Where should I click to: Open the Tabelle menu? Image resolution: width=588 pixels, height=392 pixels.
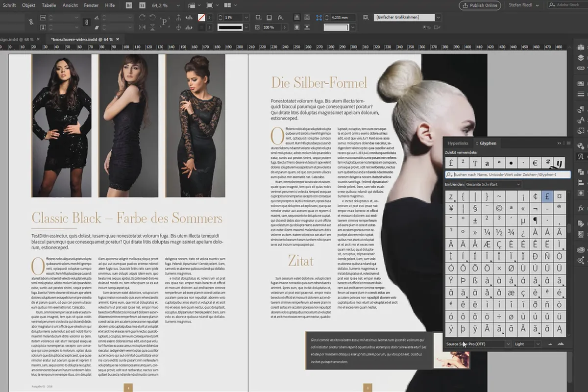(49, 5)
